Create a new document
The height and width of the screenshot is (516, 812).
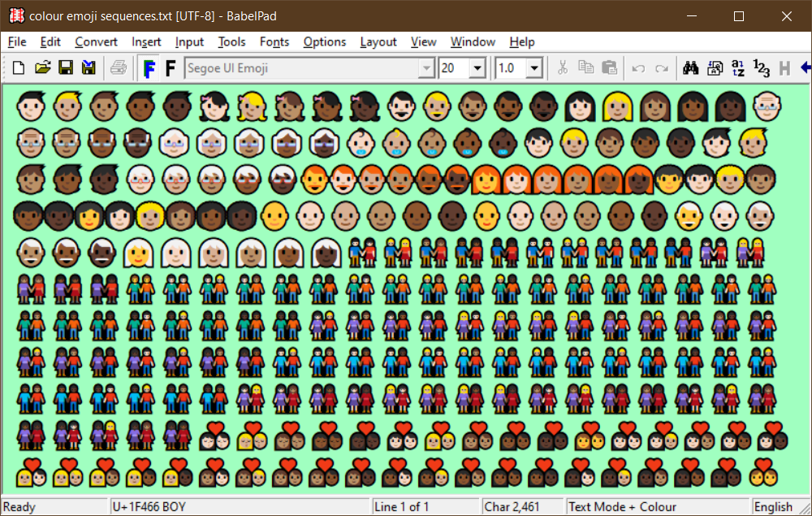point(18,68)
